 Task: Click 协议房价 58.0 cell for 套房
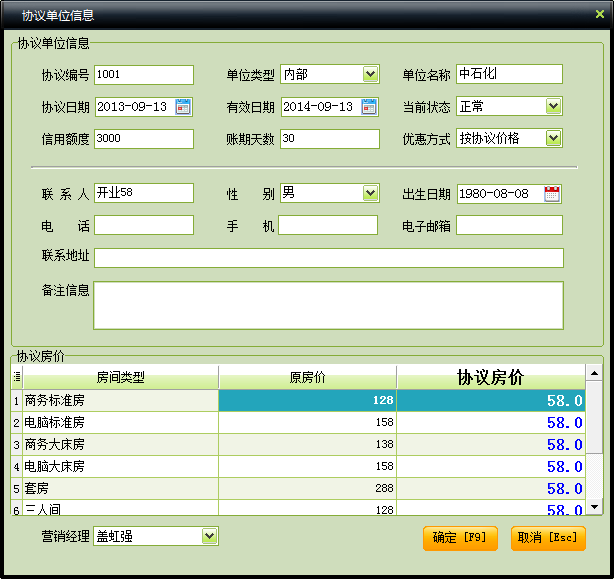point(491,488)
